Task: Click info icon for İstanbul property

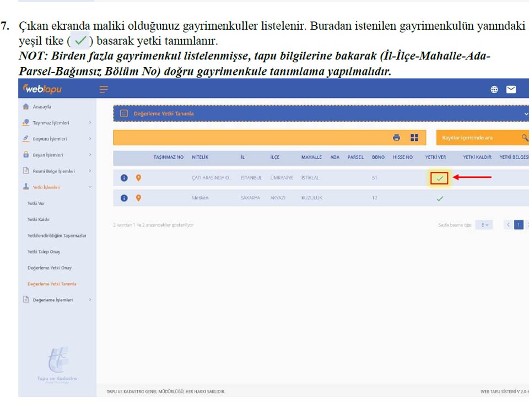Action: [124, 178]
